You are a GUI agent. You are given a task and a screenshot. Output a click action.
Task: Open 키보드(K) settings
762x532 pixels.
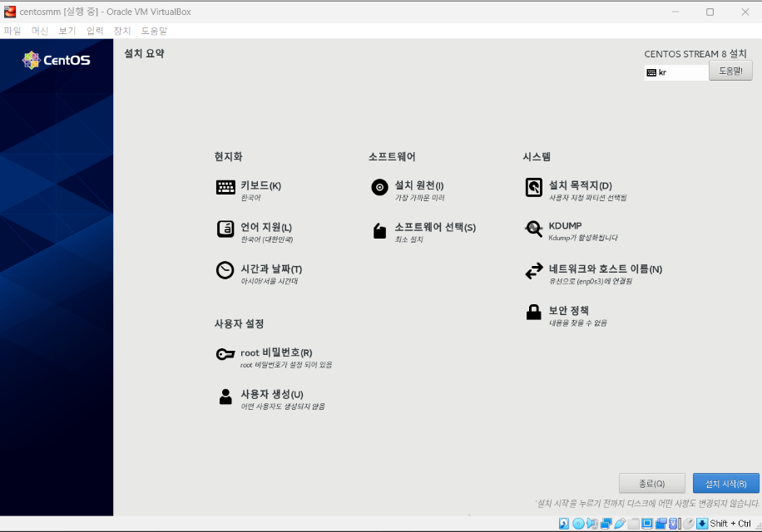click(261, 185)
